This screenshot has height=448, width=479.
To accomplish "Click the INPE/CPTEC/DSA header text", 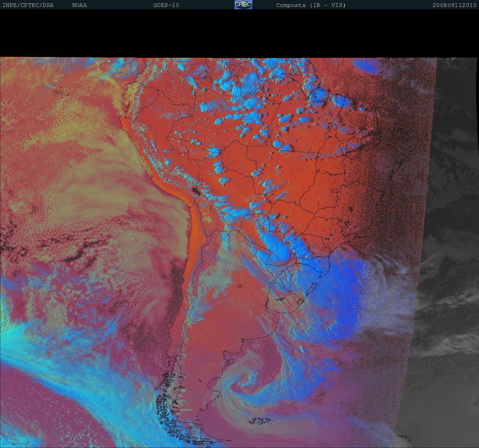I will (x=28, y=5).
